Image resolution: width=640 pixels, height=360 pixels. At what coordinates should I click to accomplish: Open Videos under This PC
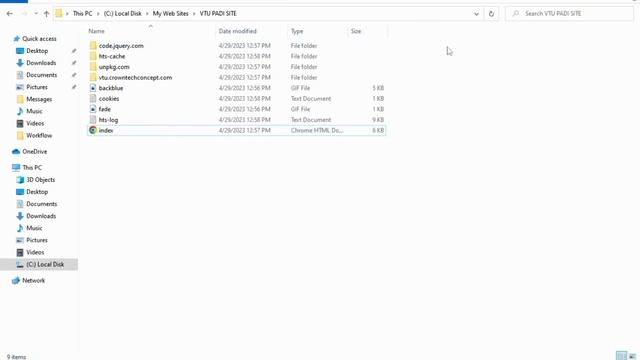coord(35,252)
